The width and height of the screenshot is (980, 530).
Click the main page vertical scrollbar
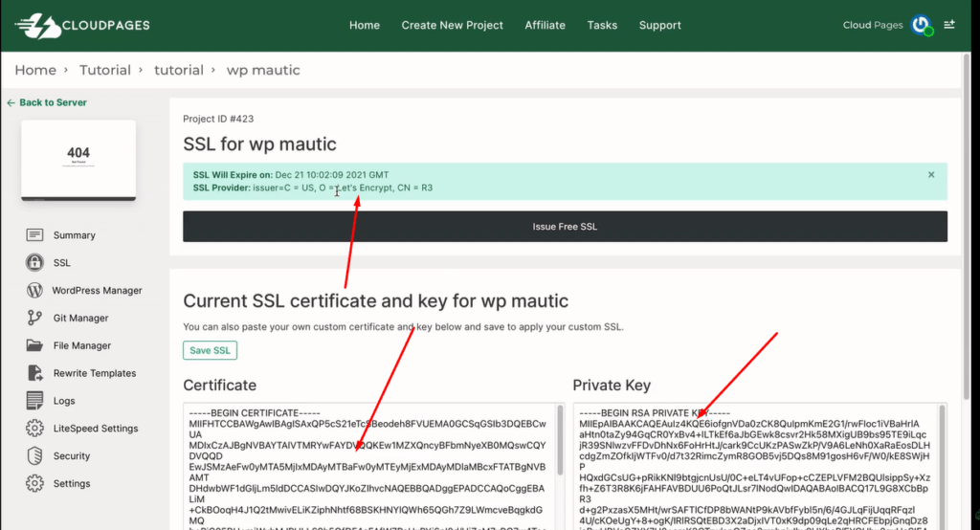click(967, 226)
